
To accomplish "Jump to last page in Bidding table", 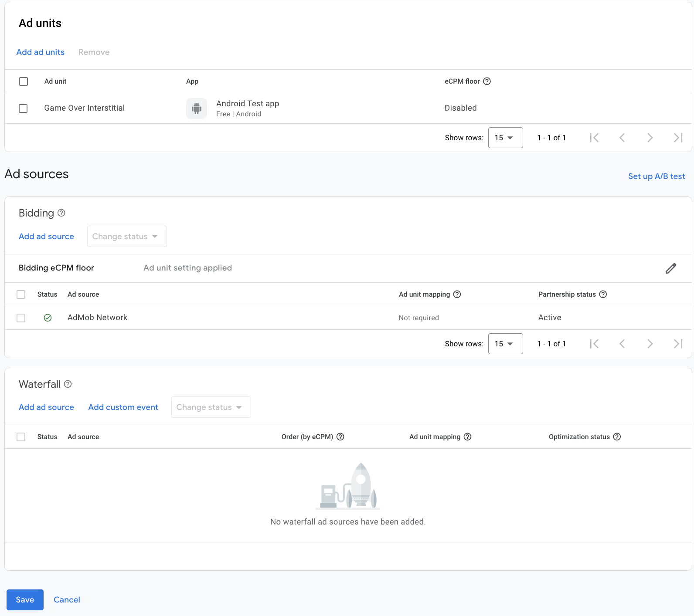I will 678,344.
